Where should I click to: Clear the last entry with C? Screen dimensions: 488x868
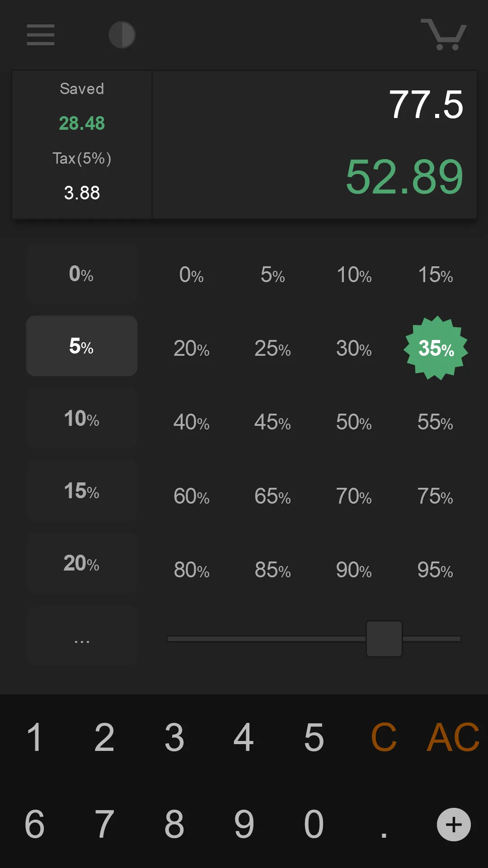click(384, 737)
